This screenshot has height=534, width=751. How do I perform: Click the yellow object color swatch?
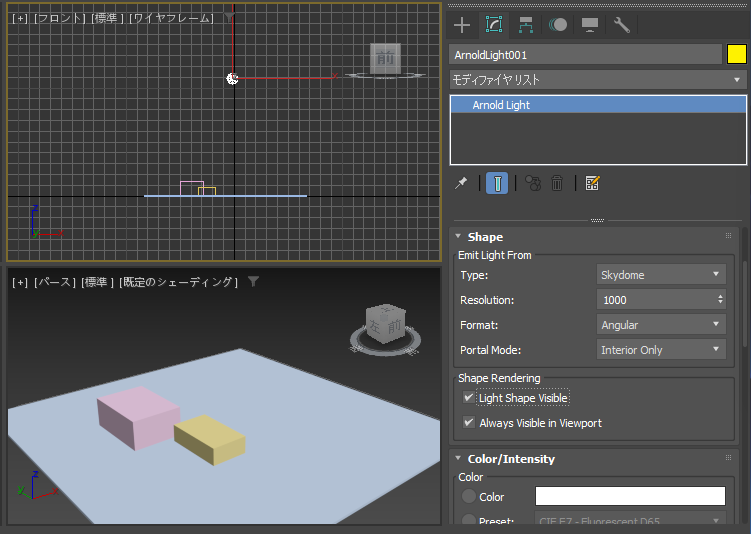[737, 54]
